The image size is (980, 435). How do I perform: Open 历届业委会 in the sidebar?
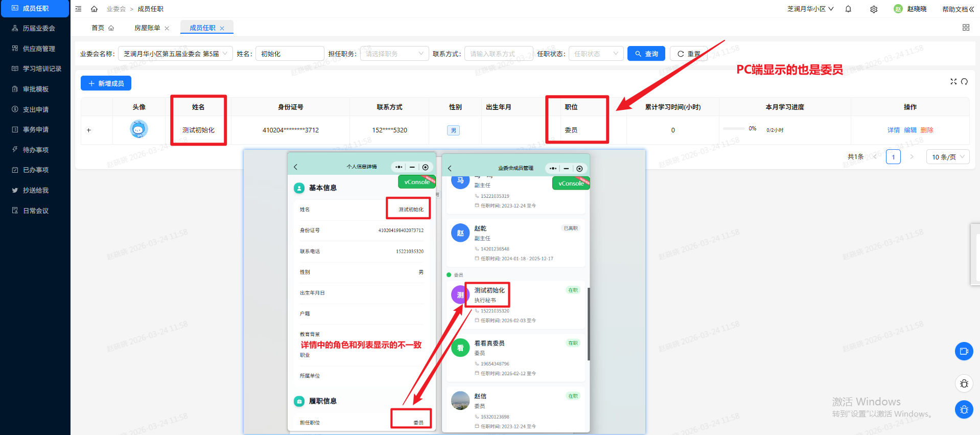pos(39,29)
